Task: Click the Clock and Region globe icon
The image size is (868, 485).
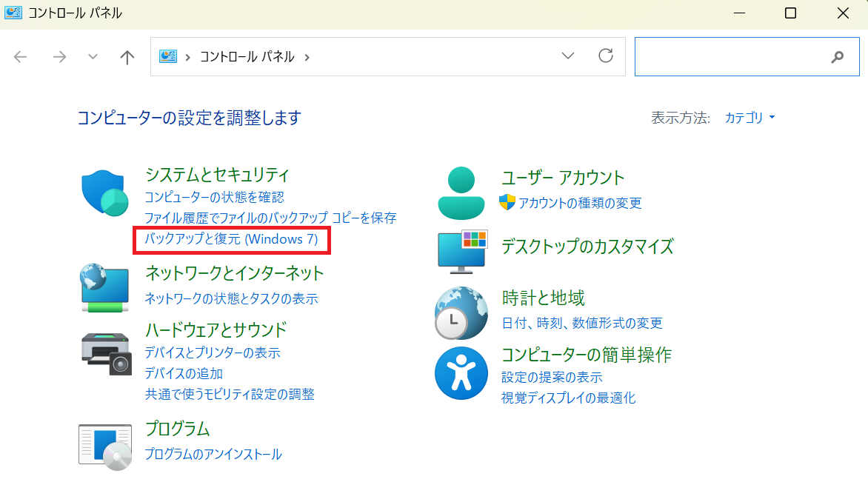Action: pos(461,313)
